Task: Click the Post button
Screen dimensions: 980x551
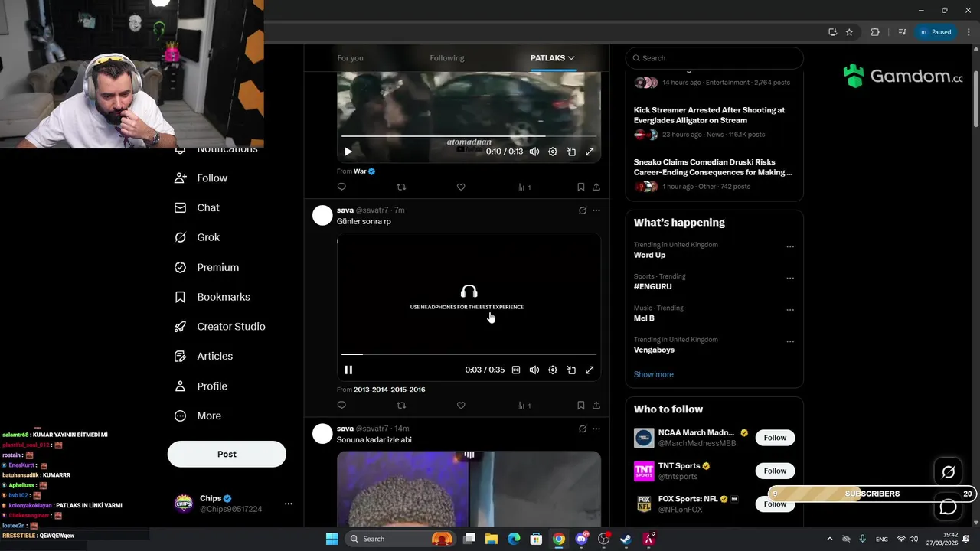Action: [227, 454]
